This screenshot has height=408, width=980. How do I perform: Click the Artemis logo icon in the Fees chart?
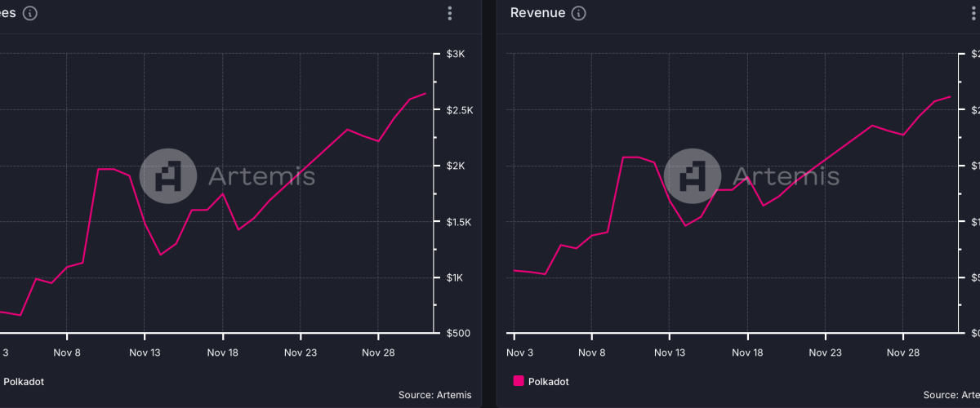[x=167, y=175]
